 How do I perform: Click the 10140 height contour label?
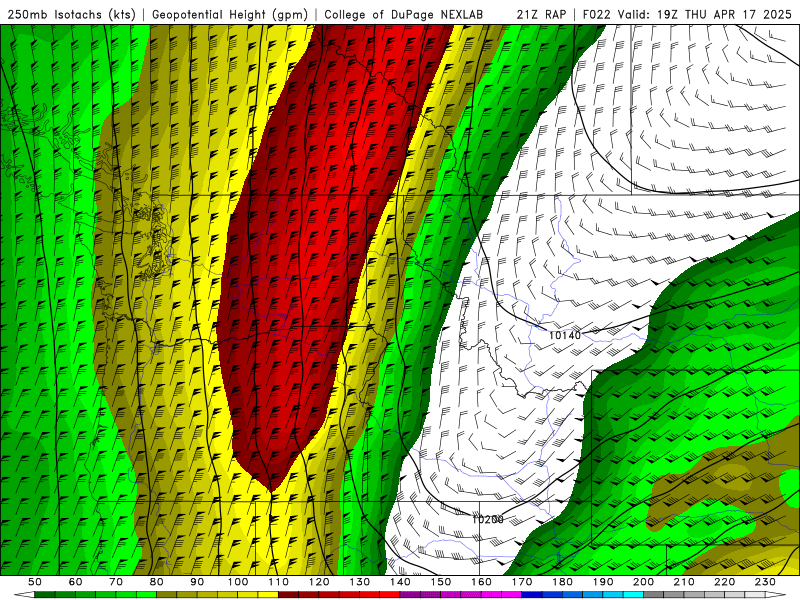tap(565, 335)
